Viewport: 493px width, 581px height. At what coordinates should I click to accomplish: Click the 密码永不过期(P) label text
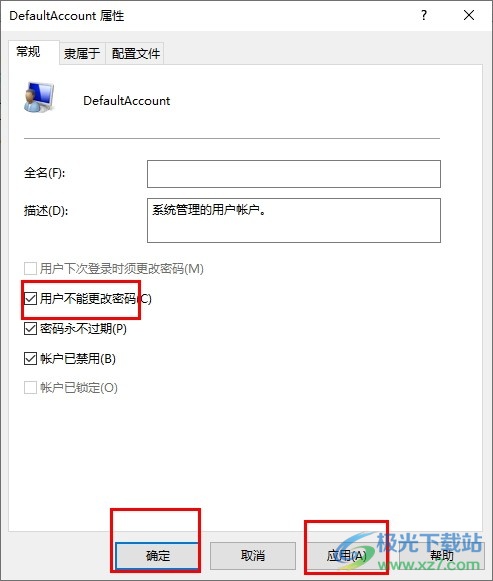tap(83, 328)
